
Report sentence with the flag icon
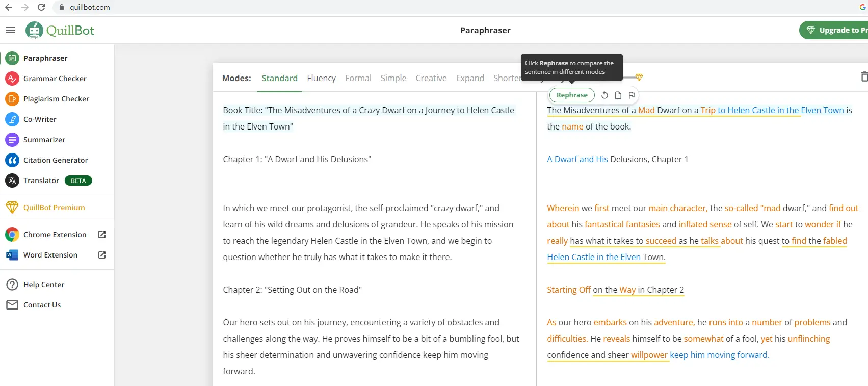[632, 95]
